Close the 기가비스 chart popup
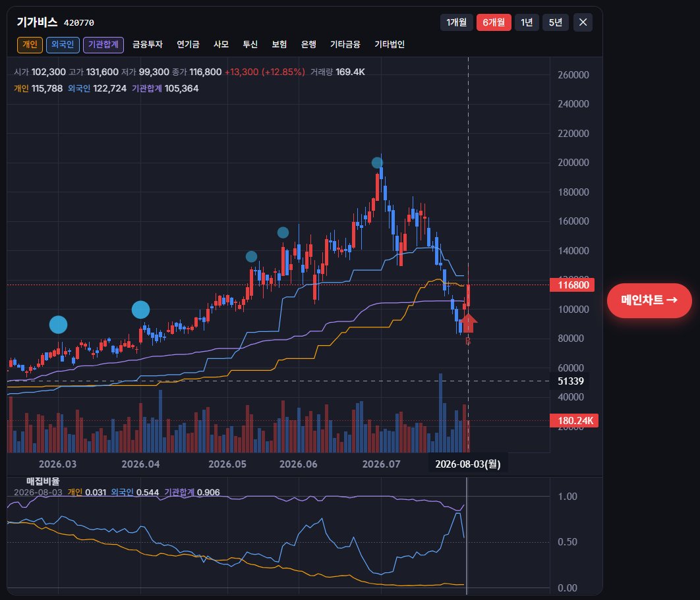Screen dimensions: 700x600 click(x=583, y=22)
